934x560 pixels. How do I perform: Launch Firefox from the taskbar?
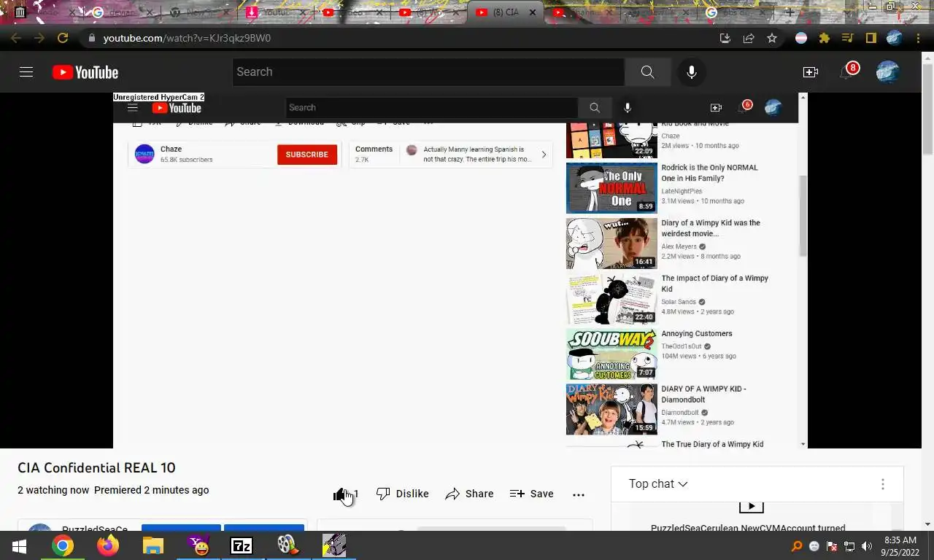click(x=108, y=545)
